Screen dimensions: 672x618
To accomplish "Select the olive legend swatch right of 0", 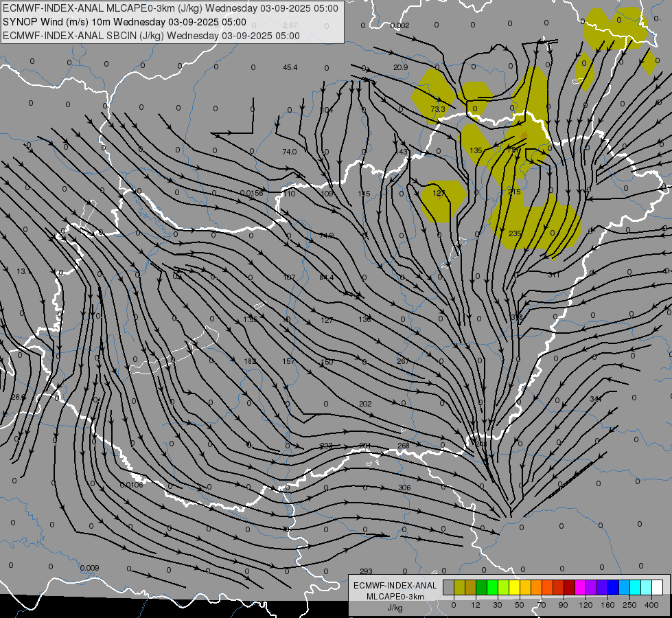I will click(459, 588).
